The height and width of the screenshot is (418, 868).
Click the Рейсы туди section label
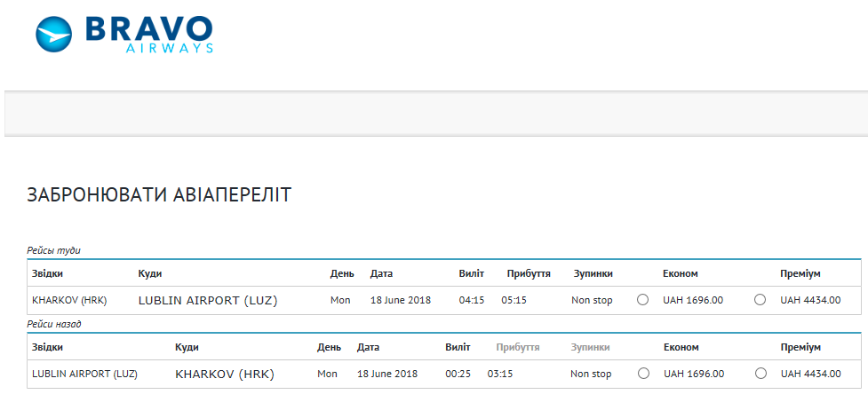click(x=54, y=250)
